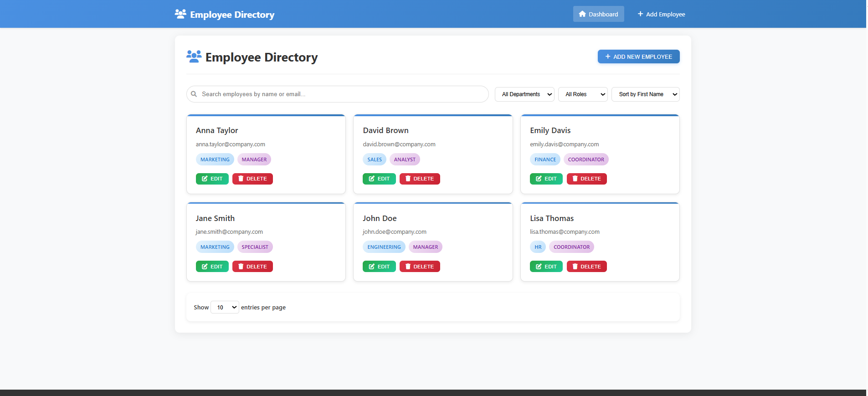Click the 'entries per page' label

click(x=263, y=308)
